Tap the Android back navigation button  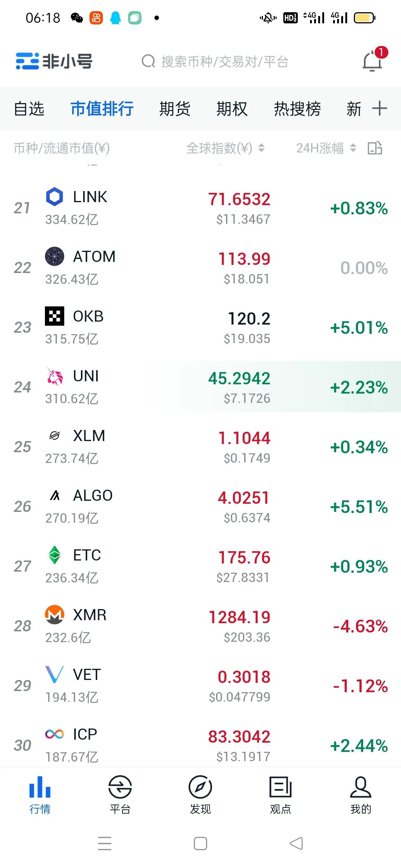pos(296,844)
